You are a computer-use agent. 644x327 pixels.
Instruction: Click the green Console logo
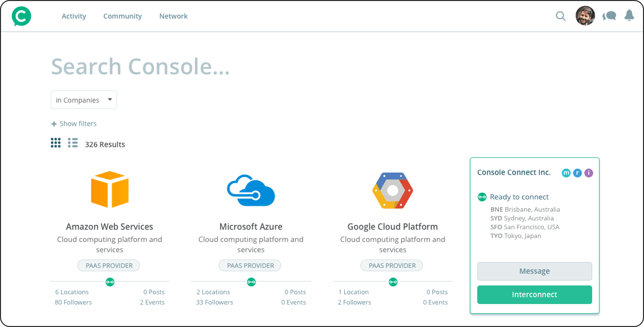click(22, 16)
